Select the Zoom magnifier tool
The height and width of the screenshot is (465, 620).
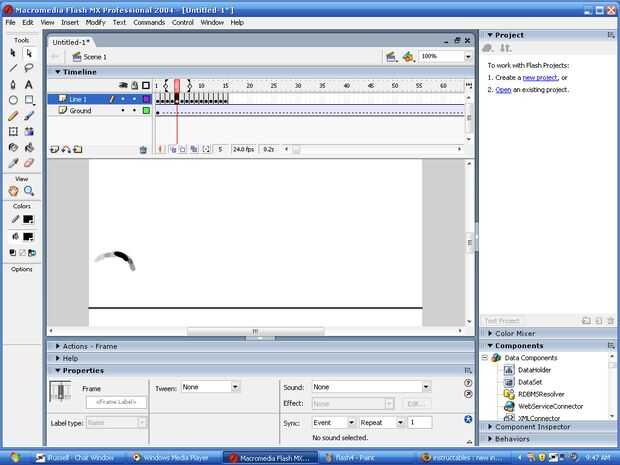29,191
